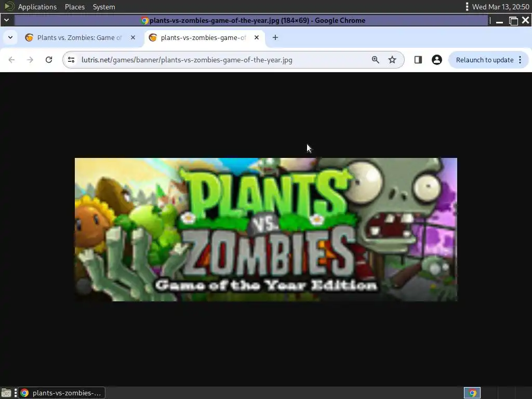Minimize the Chrome window
The height and width of the screenshot is (399, 532).
point(499,21)
